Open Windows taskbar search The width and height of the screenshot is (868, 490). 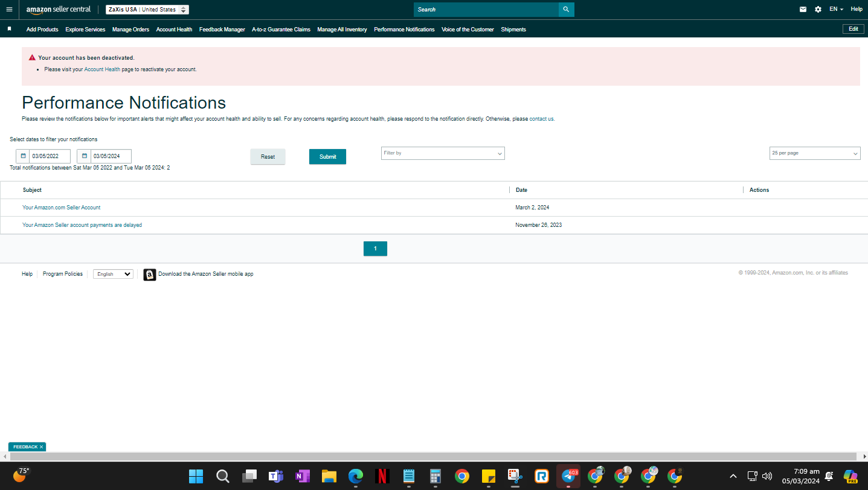(x=222, y=476)
